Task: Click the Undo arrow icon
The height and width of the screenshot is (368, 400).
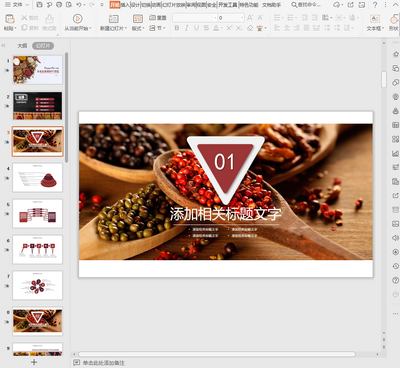Action: [x=79, y=5]
